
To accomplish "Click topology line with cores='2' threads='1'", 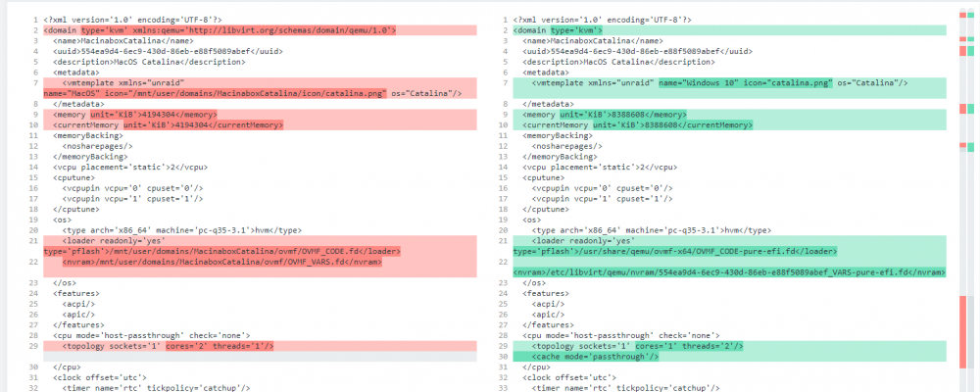I will point(260,346).
